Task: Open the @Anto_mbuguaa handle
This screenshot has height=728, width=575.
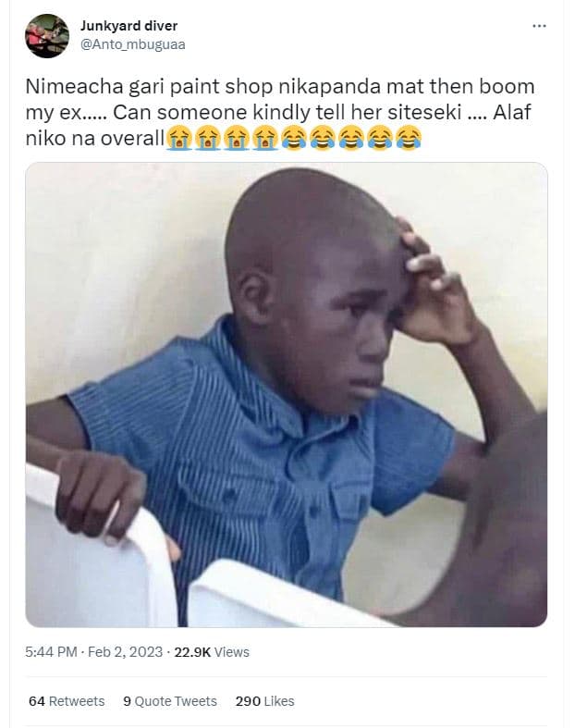Action: pos(133,44)
